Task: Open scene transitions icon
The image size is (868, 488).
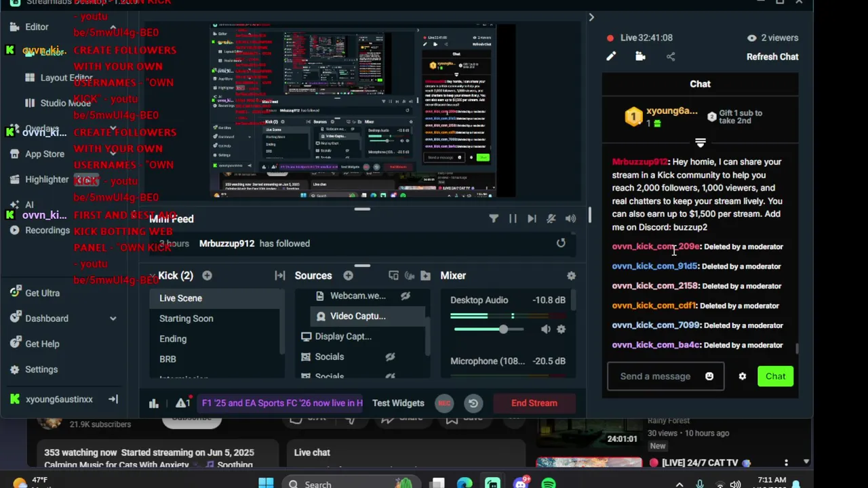Action: [x=280, y=275]
